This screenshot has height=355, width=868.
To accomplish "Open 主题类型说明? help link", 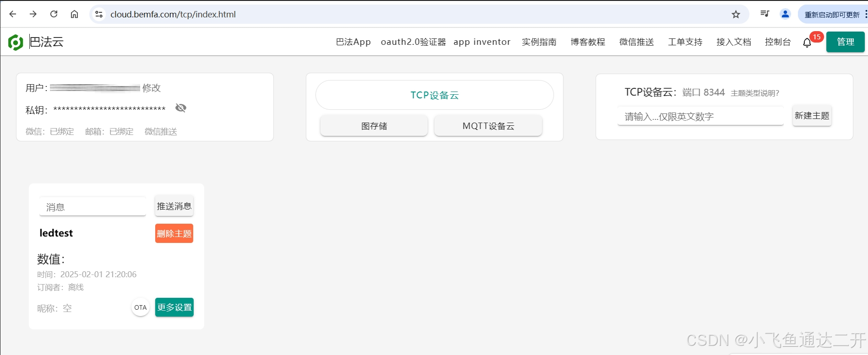I will (755, 93).
